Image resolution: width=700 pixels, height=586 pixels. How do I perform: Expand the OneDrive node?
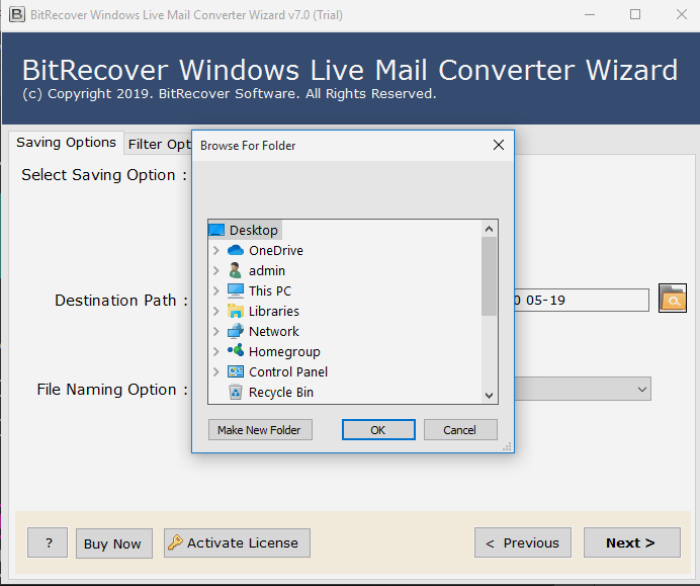pyautogui.click(x=216, y=250)
